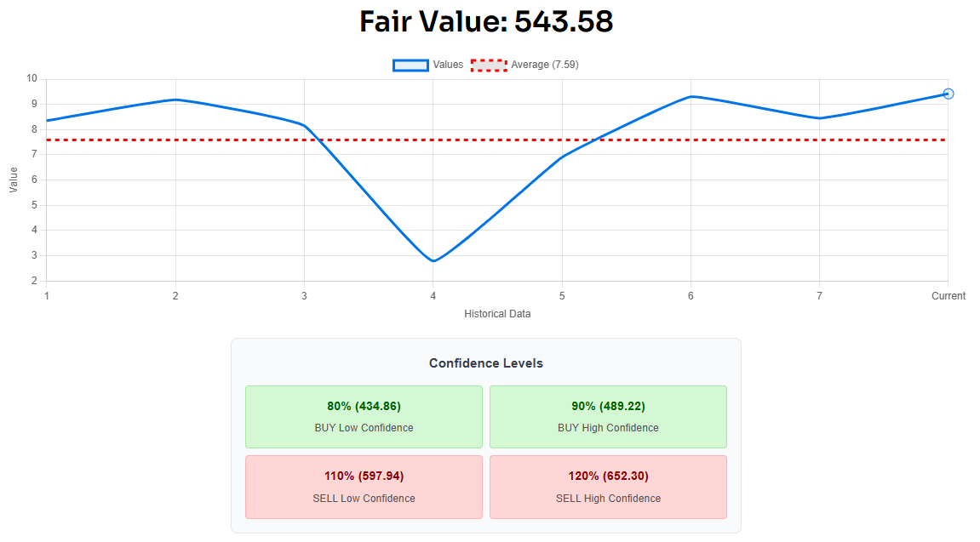The height and width of the screenshot is (542, 980).
Task: Click the x-axis tick label 5
Action: 562,296
